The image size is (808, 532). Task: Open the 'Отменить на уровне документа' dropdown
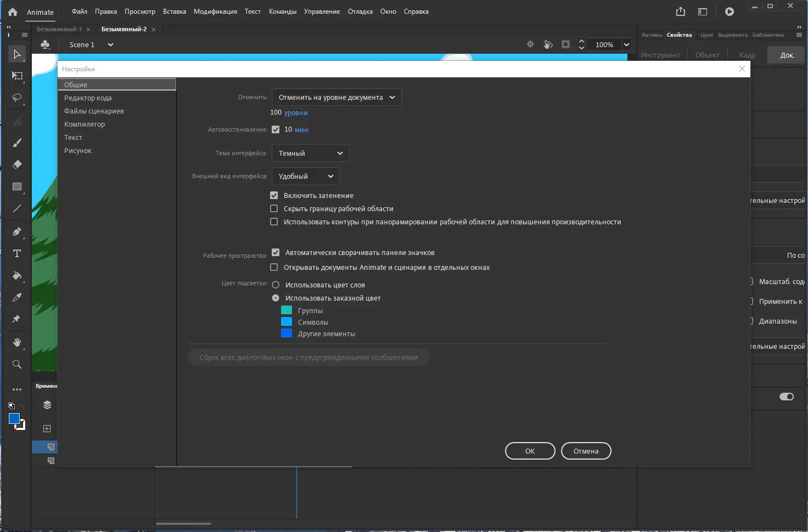[x=336, y=97]
